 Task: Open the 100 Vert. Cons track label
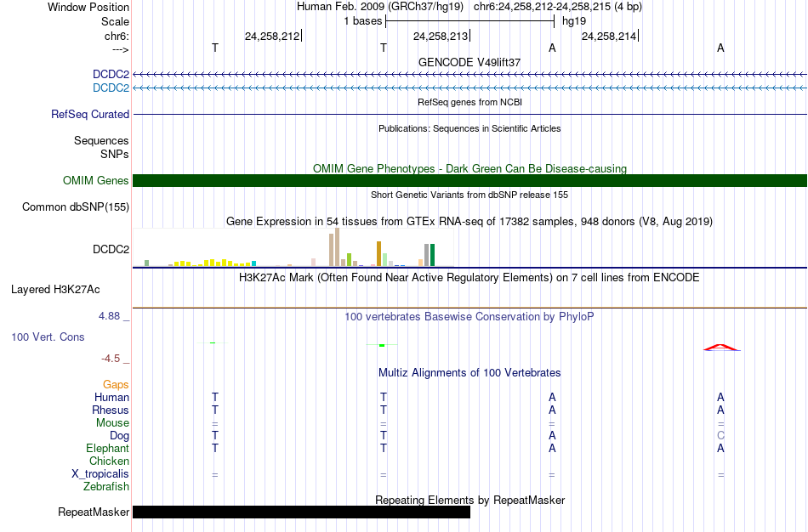(x=48, y=337)
